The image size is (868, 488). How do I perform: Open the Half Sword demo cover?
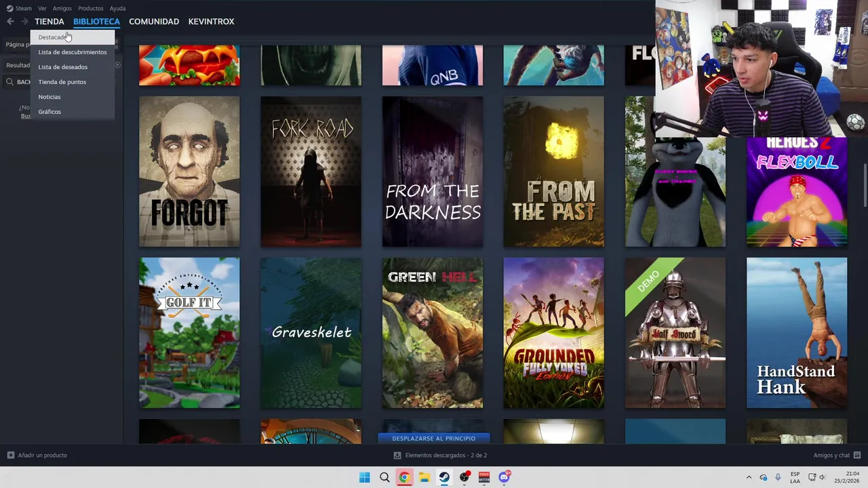[x=675, y=333]
